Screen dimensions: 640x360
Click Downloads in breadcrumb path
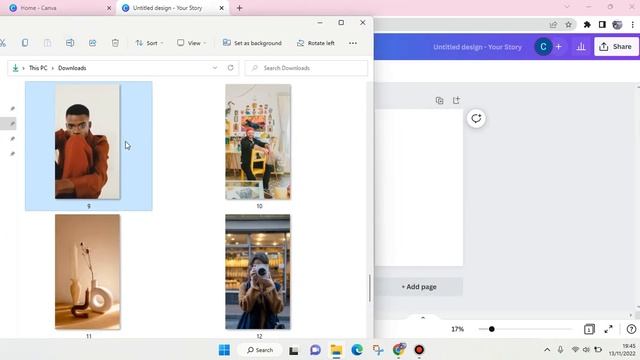coord(72,68)
